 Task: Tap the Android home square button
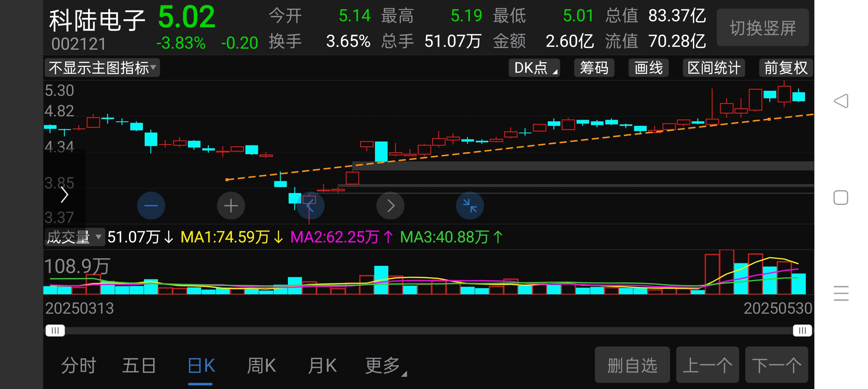841,197
